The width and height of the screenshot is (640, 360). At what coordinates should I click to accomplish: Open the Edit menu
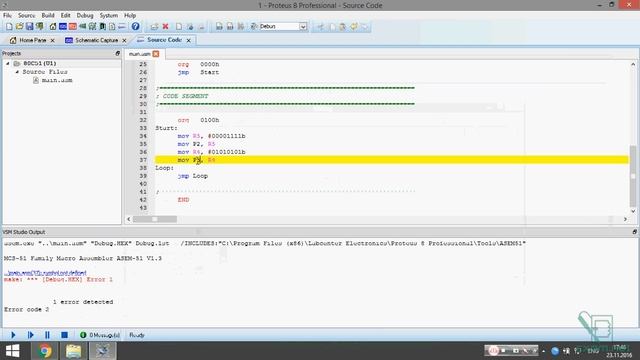pyautogui.click(x=66, y=16)
